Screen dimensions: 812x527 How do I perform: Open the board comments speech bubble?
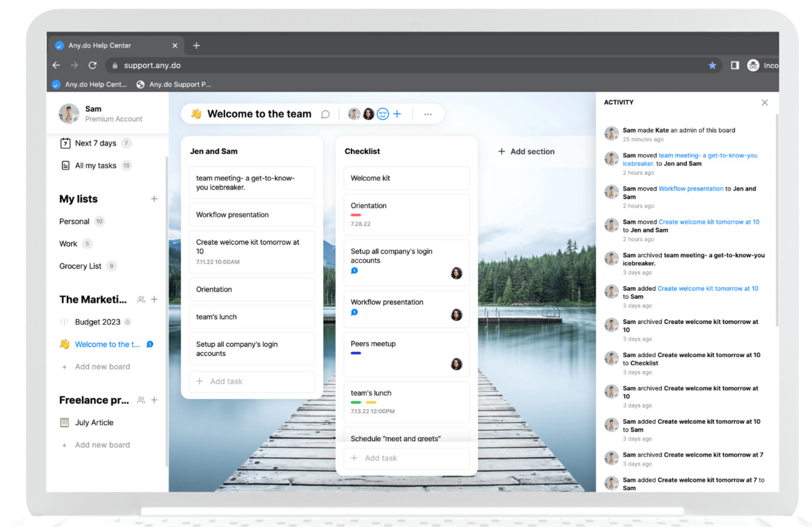[x=326, y=114]
